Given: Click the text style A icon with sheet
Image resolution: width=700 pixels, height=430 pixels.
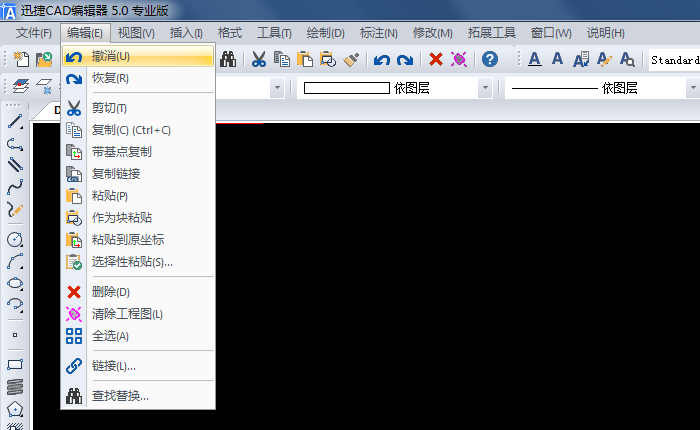Looking at the screenshot, I should pyautogui.click(x=581, y=59).
